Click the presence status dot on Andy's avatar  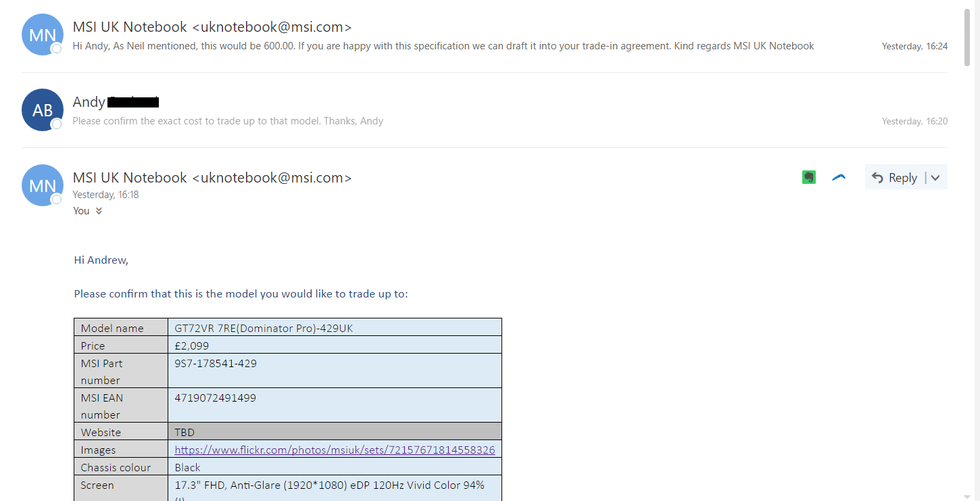pos(57,124)
